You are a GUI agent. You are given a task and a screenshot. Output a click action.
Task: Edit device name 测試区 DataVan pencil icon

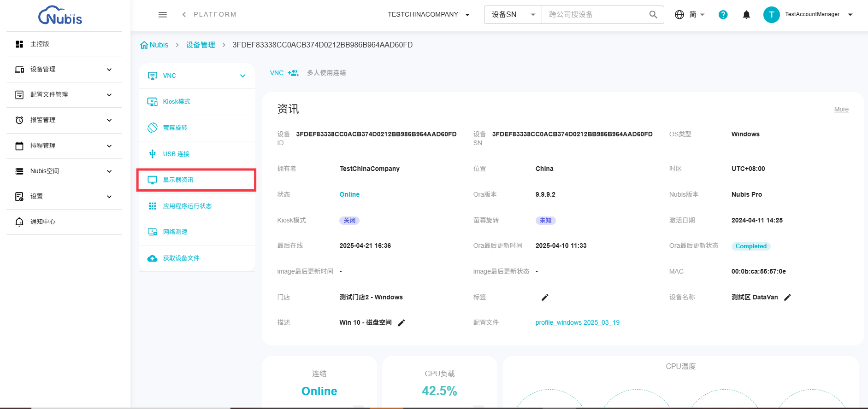click(787, 297)
